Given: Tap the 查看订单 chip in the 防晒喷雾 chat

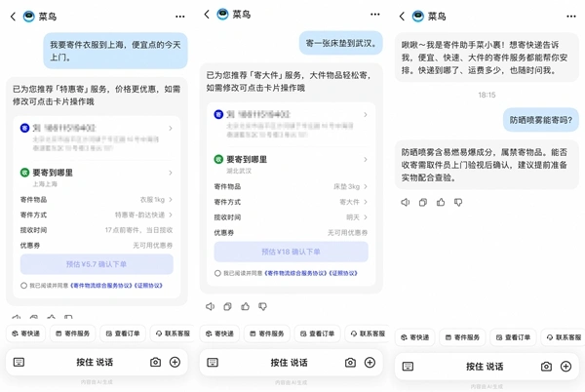Looking at the screenshot, I should click(x=513, y=337).
